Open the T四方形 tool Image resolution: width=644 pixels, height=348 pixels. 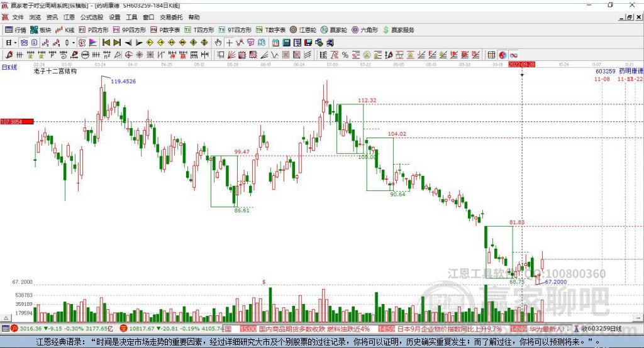[x=199, y=30]
